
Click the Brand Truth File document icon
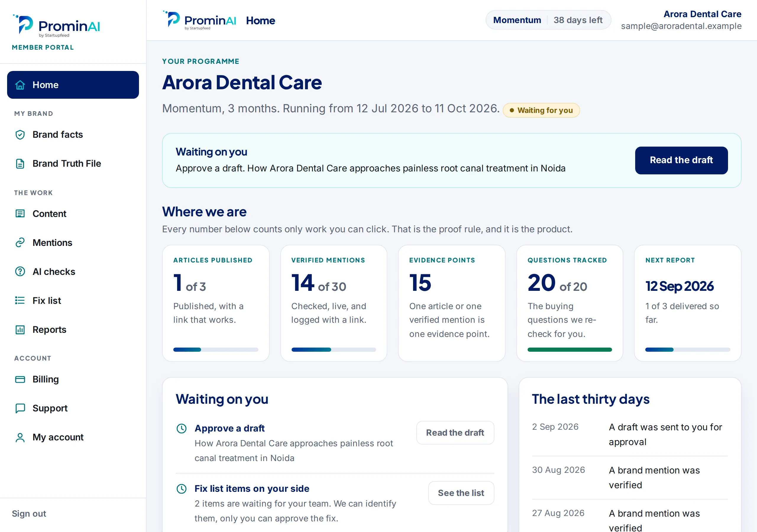pos(20,163)
